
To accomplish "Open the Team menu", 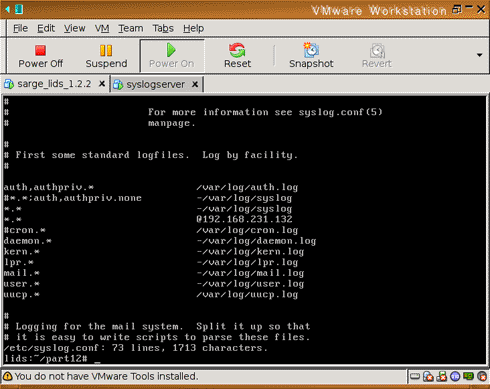I will pos(131,28).
